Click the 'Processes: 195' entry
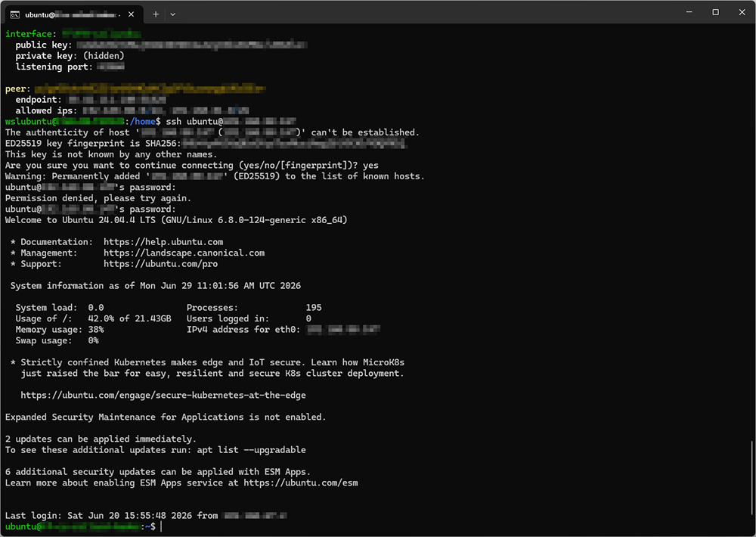 pos(254,307)
